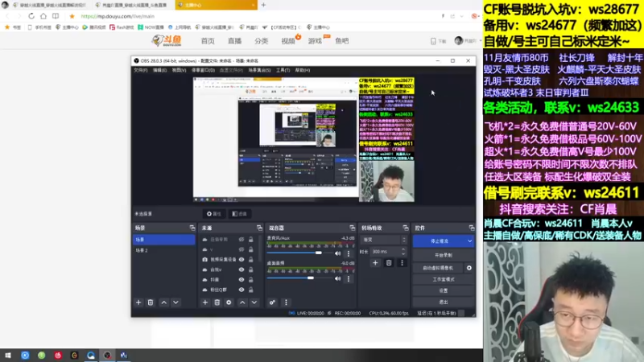Open the browser reading mode book icon

pos(56,16)
